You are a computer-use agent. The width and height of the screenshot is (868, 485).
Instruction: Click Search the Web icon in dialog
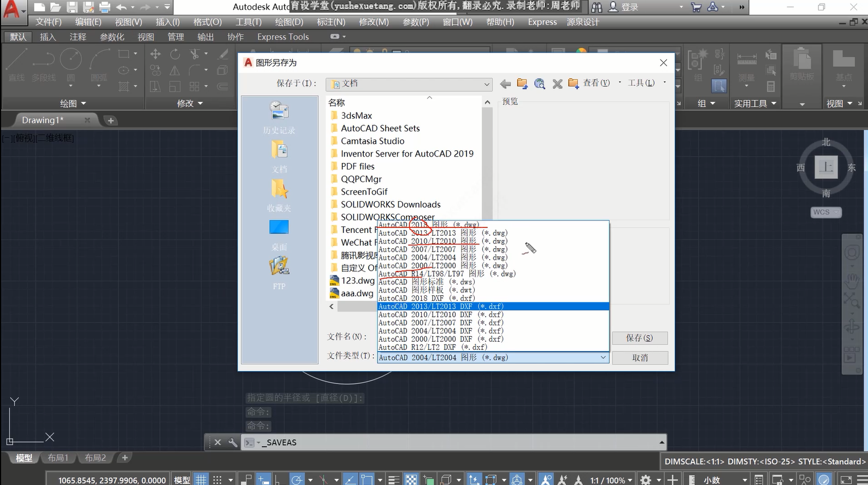(540, 84)
